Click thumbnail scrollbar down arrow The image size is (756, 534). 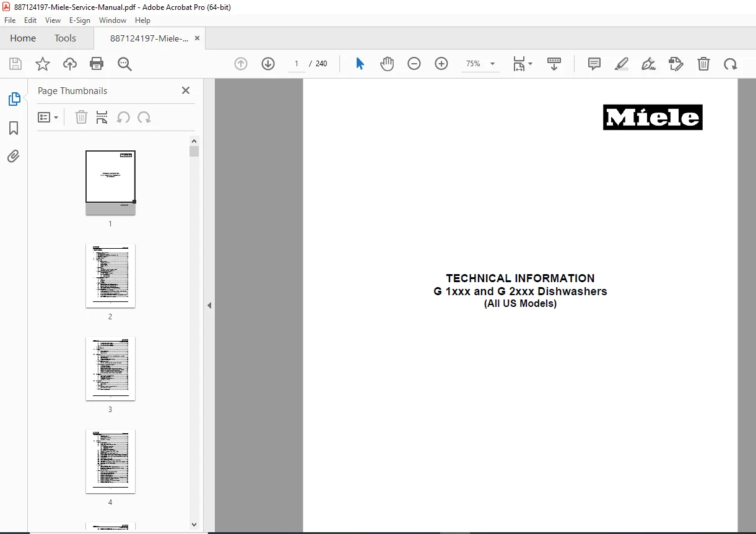point(194,525)
